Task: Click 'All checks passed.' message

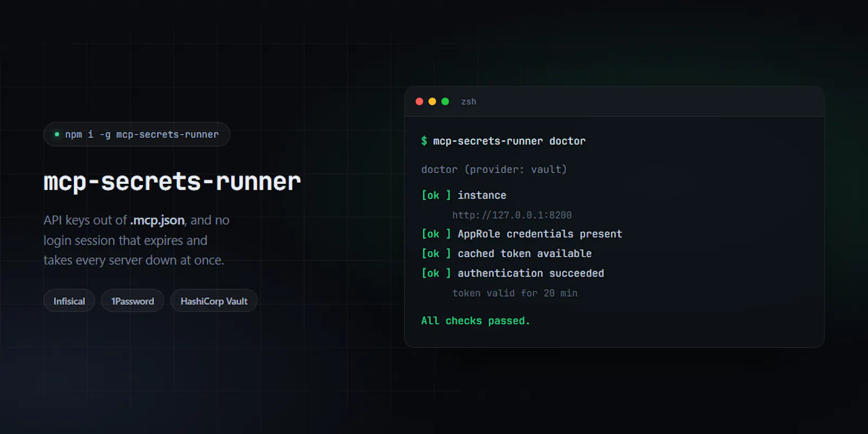Action: pyautogui.click(x=476, y=321)
